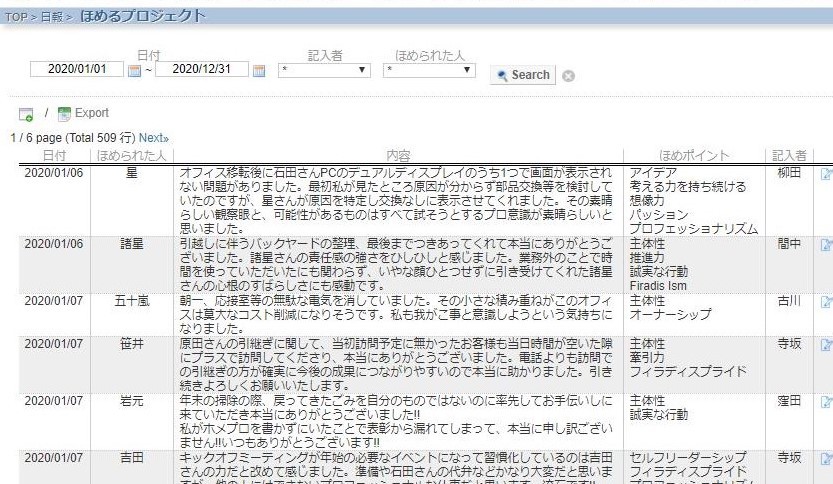Navigate to 日報 breadcrumb
This screenshot has width=833, height=484.
[x=52, y=17]
